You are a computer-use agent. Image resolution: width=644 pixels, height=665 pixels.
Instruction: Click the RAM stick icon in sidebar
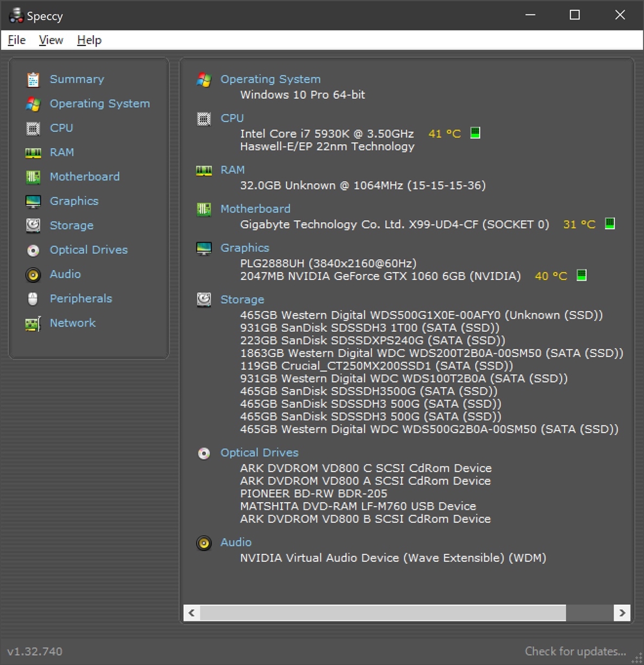(x=33, y=153)
